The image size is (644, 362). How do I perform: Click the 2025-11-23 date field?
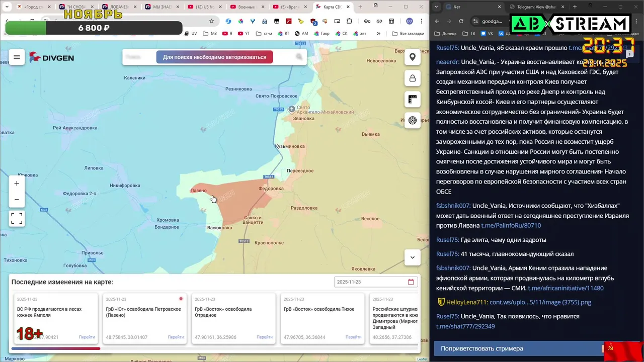click(x=376, y=282)
